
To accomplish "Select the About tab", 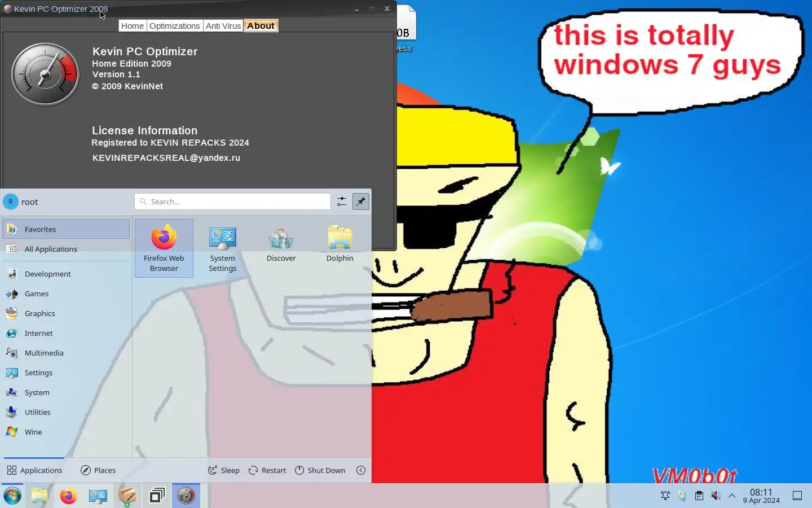I will click(x=261, y=25).
